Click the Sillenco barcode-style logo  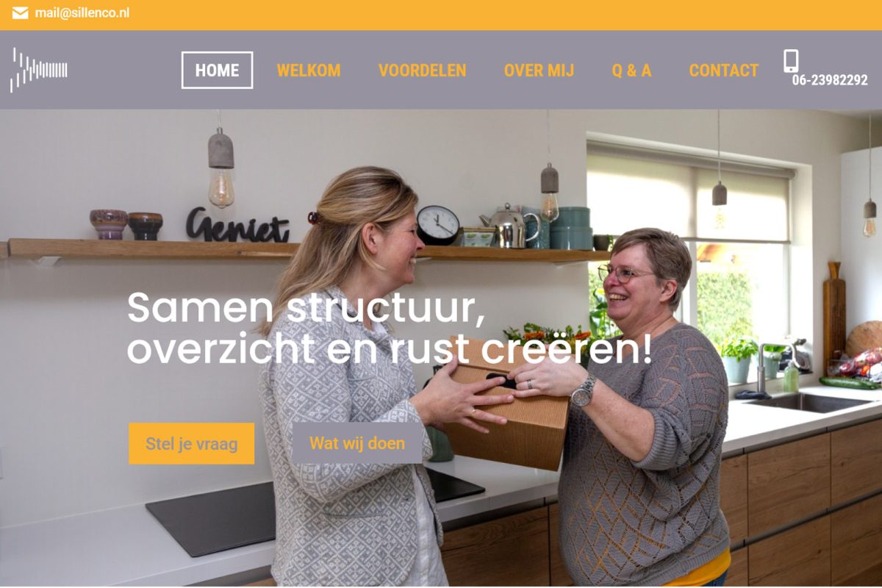coord(39,70)
